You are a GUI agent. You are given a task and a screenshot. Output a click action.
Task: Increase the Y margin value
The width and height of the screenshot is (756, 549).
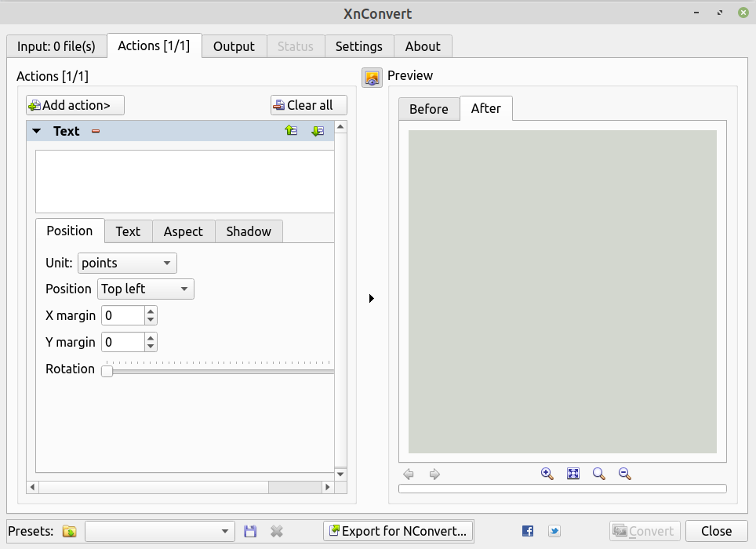pos(151,337)
